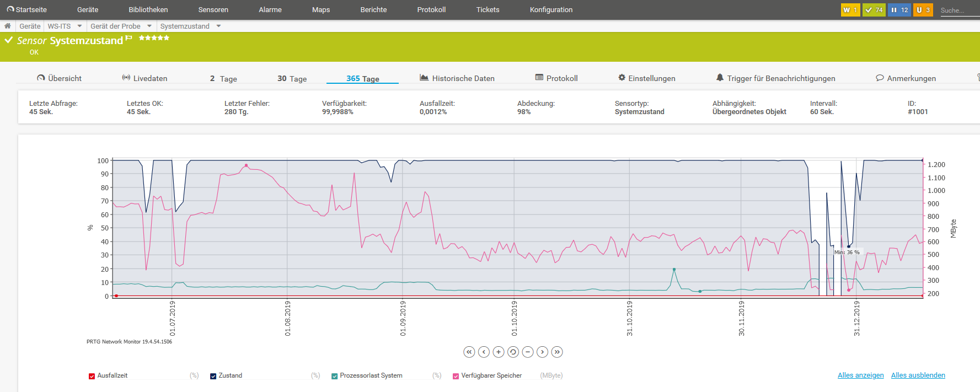Click the home icon in breadcrumb bar
Image resolution: width=980 pixels, height=392 pixels.
pyautogui.click(x=8, y=26)
